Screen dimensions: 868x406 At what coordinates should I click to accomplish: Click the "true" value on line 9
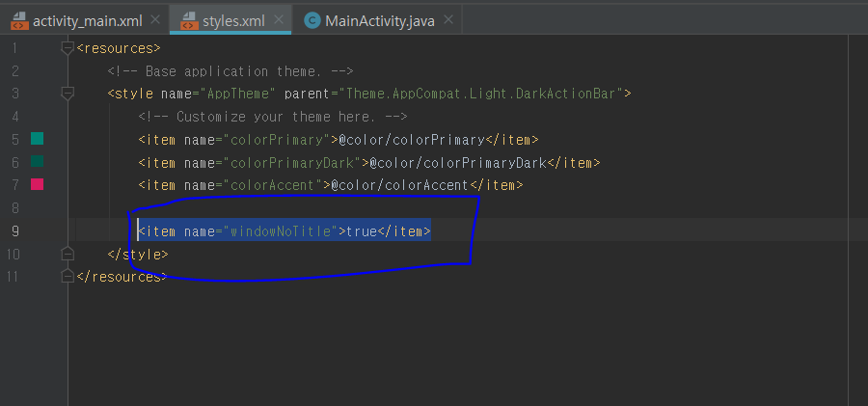362,231
